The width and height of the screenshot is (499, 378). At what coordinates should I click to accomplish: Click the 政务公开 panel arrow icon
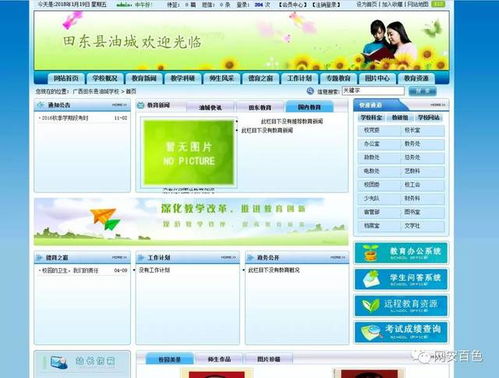250,258
